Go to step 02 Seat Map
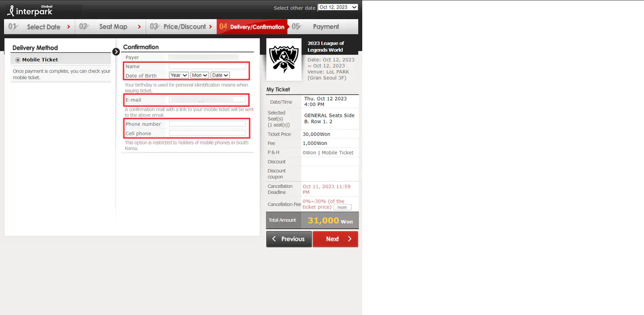The image size is (644, 315). point(110,27)
